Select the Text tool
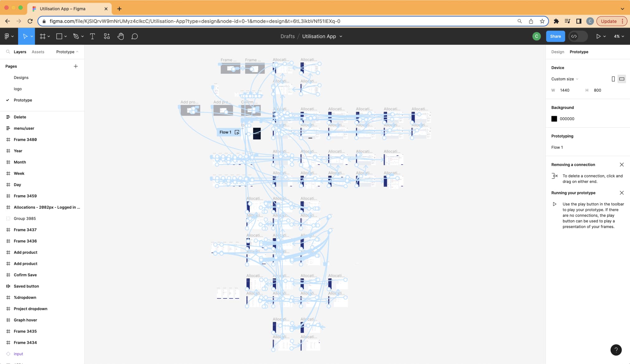The image size is (630, 364). click(92, 36)
